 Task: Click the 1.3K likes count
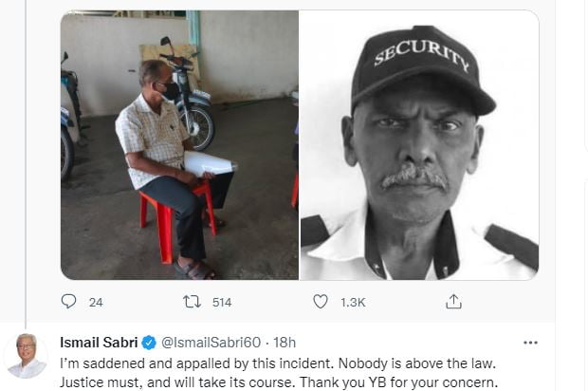[x=353, y=302]
